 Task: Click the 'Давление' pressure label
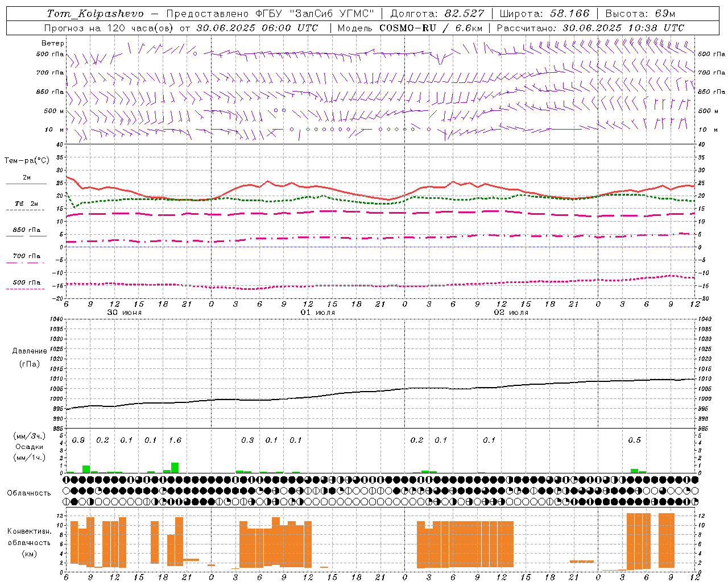tap(30, 351)
